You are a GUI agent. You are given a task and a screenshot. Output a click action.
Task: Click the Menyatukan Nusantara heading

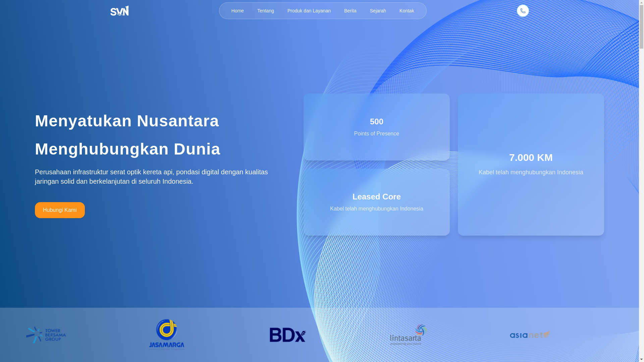point(127,121)
